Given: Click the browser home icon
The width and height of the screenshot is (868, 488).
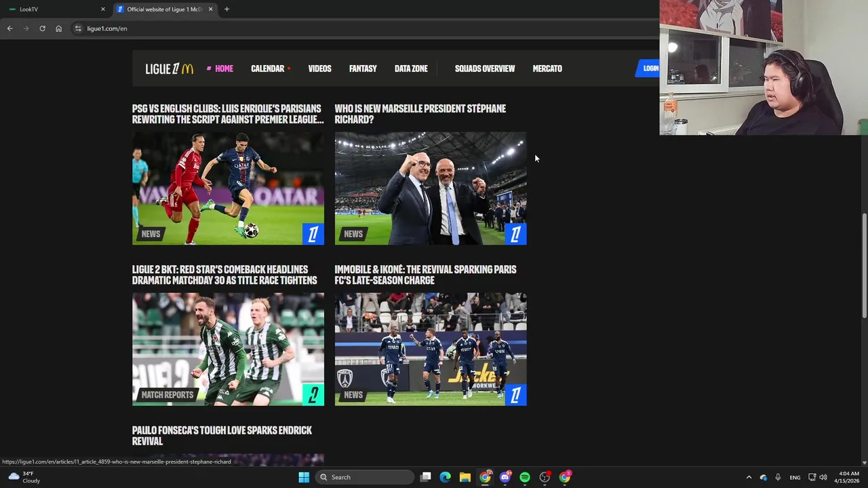Looking at the screenshot, I should [x=58, y=28].
